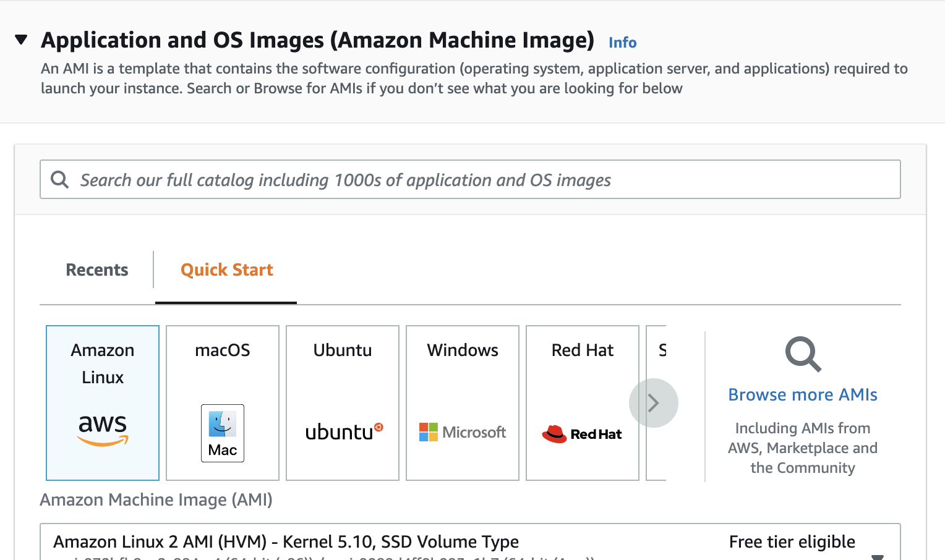The height and width of the screenshot is (560, 945).
Task: Collapse the Application and OS Images section
Action: (x=22, y=40)
